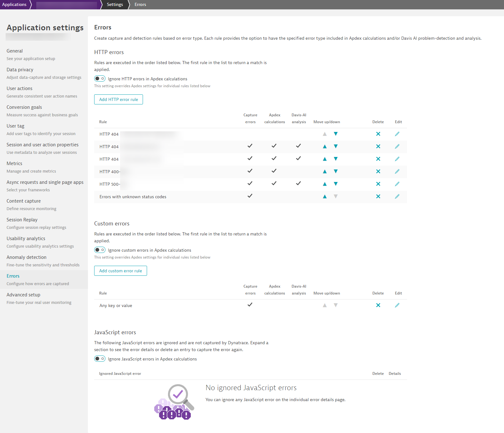The width and height of the screenshot is (504, 433).
Task: Click the Add custom error rule button
Action: [120, 271]
